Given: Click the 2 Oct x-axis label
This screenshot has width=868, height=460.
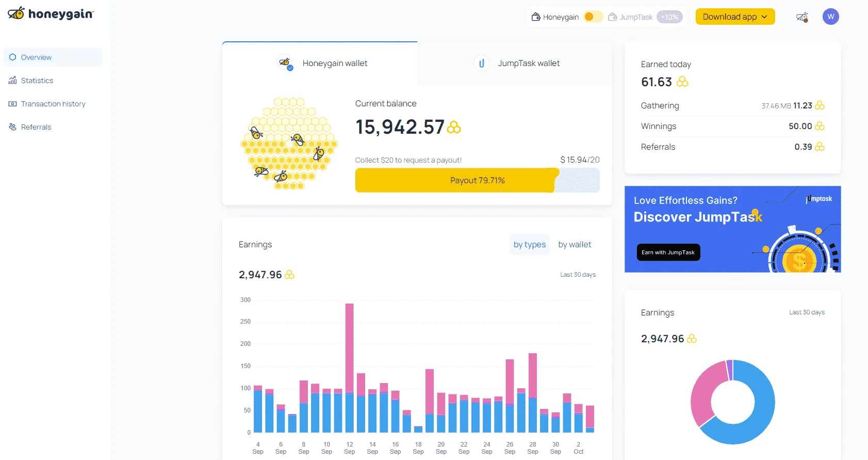Looking at the screenshot, I should tap(579, 448).
